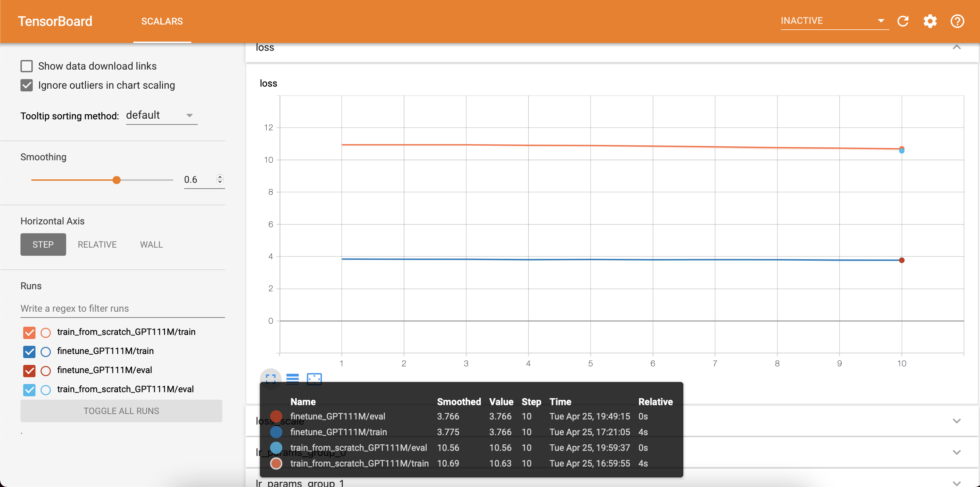Click the loss section header title
The width and height of the screenshot is (980, 487).
(265, 47)
